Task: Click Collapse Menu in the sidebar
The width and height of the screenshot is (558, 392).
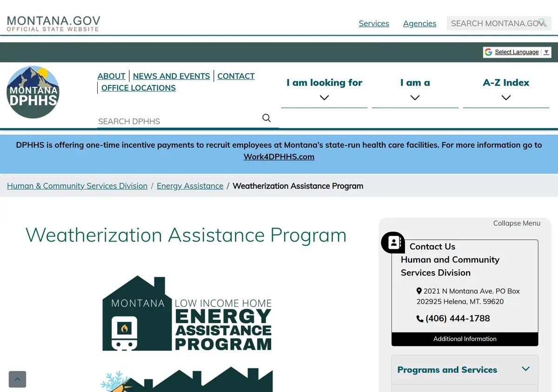Action: pyautogui.click(x=517, y=223)
